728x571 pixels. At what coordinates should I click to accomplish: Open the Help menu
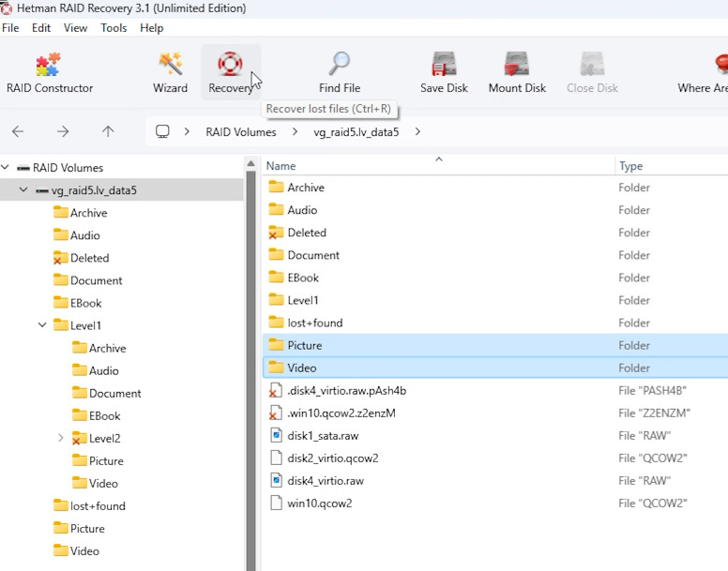click(152, 28)
